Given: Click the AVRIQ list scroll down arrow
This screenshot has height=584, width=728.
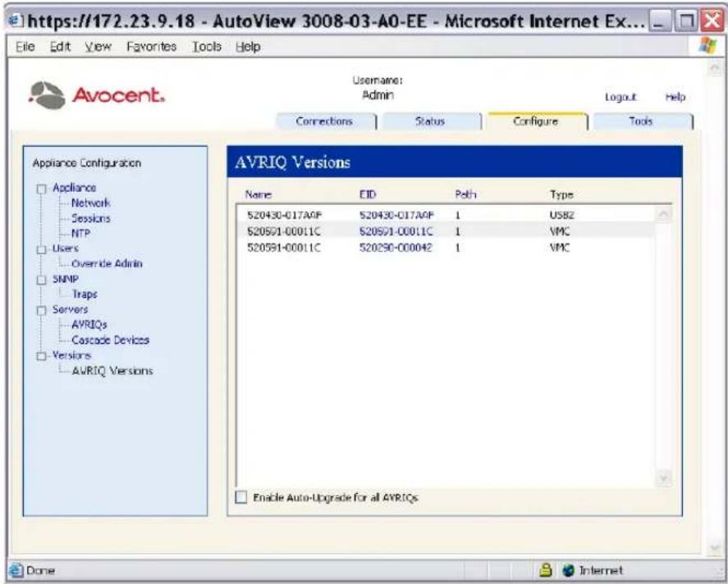Looking at the screenshot, I should (x=664, y=477).
